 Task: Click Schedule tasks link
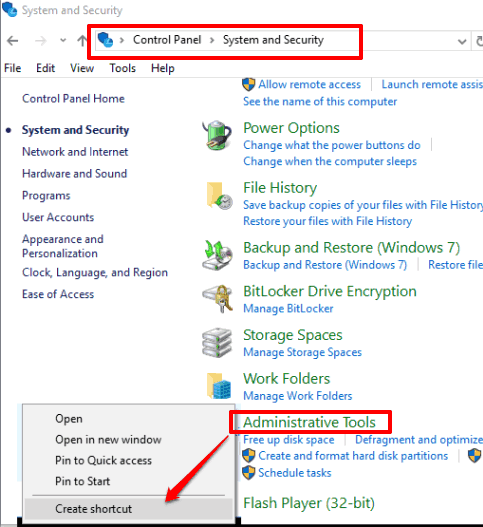pos(295,473)
